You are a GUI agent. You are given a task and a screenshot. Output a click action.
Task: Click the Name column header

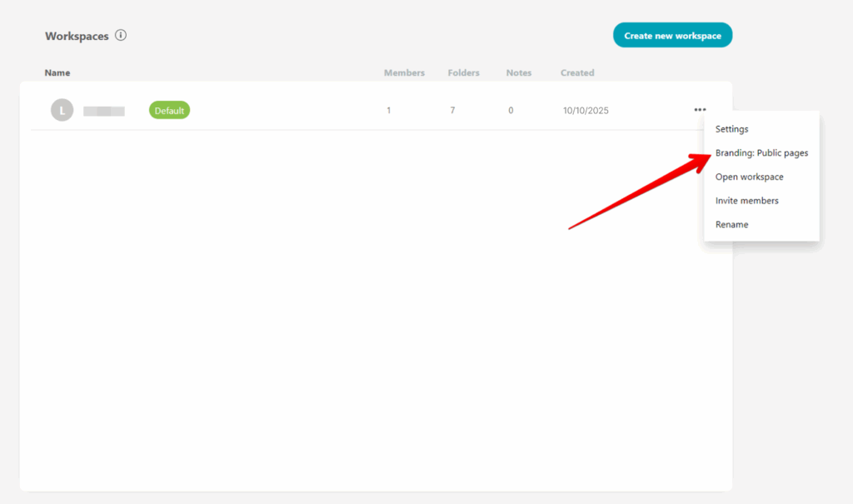click(57, 72)
